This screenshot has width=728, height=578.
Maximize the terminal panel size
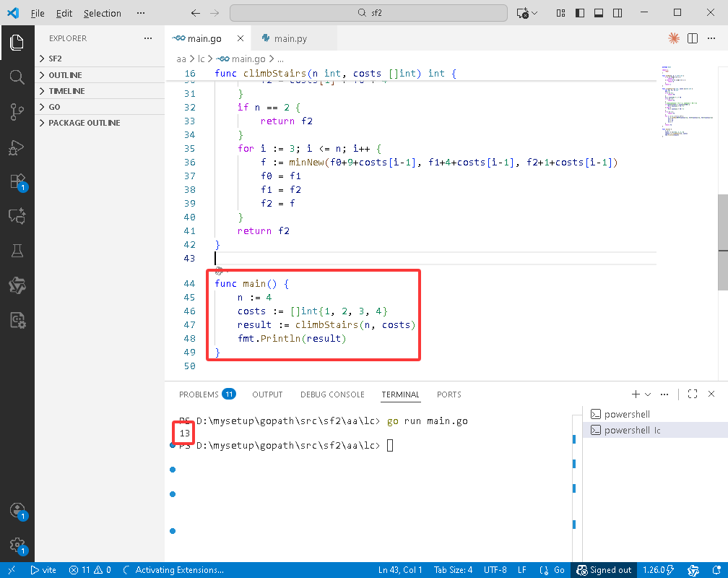point(692,394)
